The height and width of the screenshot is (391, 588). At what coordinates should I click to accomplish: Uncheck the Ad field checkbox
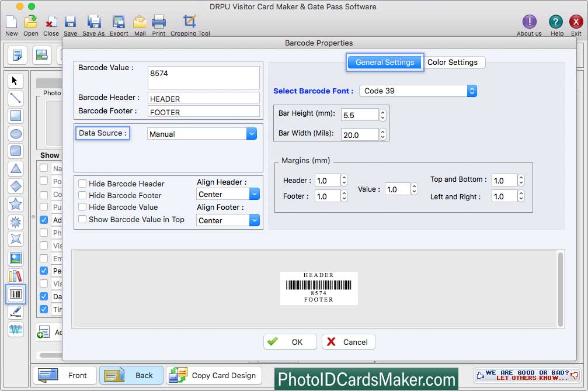(x=44, y=220)
